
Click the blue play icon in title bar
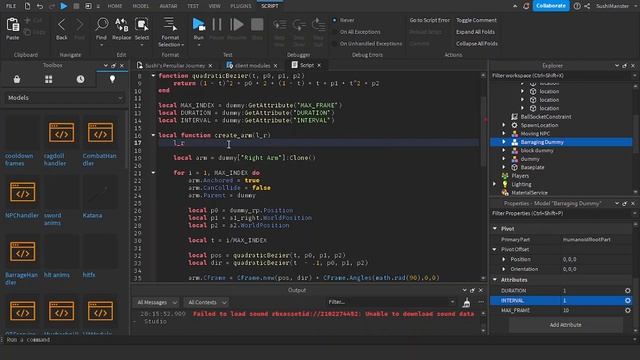pos(64,6)
